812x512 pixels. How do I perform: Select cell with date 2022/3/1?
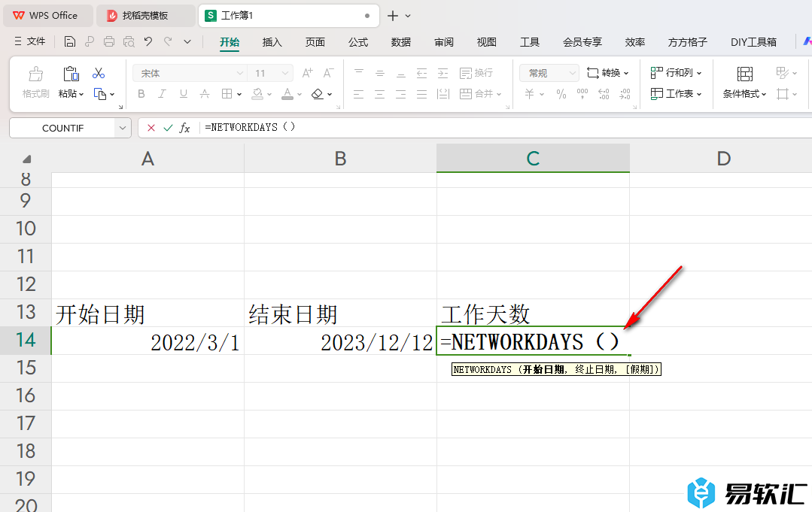pos(147,341)
